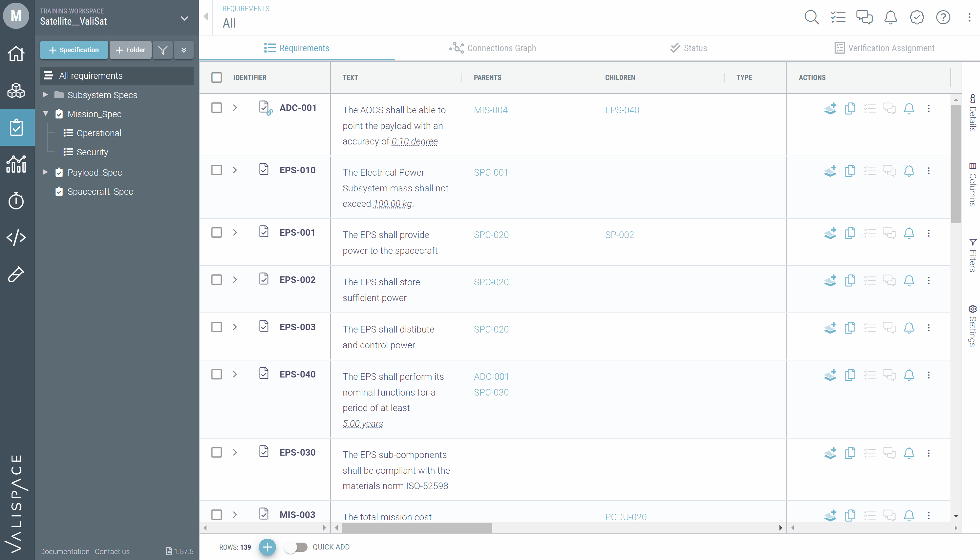Open the Satellite_ValiSat workspace dropdown
The image size is (980, 560).
click(184, 18)
